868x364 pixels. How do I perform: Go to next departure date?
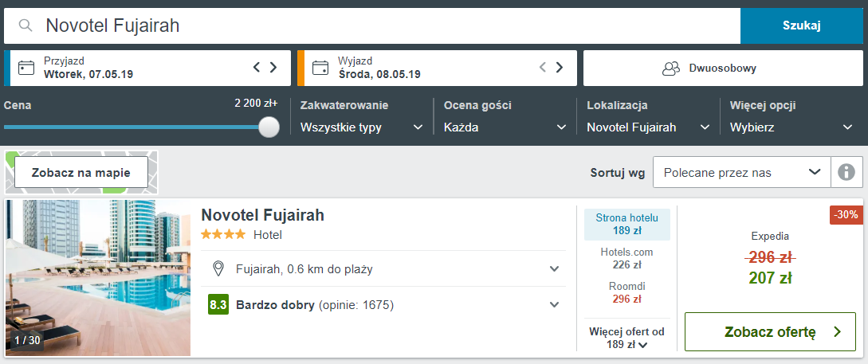(x=559, y=68)
